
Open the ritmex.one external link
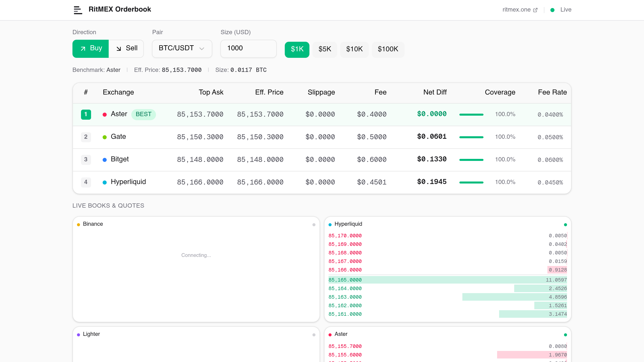click(520, 10)
